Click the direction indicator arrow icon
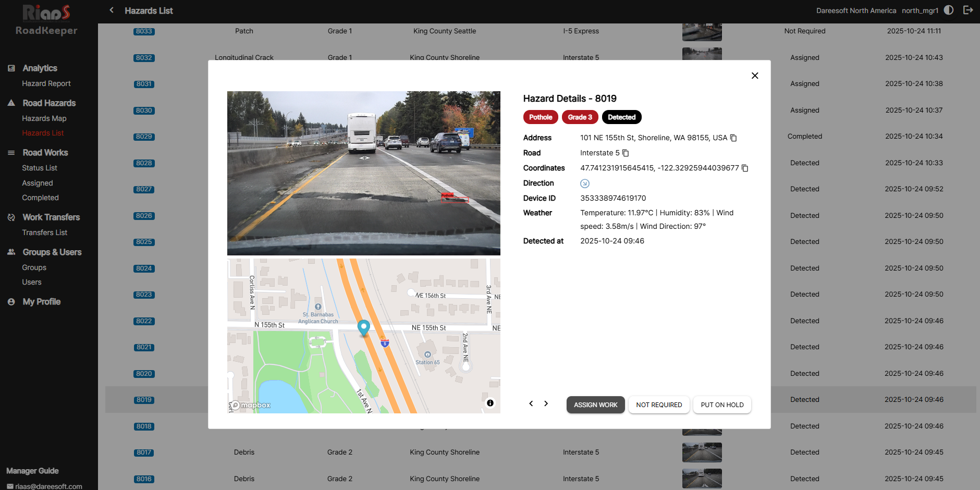The width and height of the screenshot is (980, 490). click(x=585, y=183)
